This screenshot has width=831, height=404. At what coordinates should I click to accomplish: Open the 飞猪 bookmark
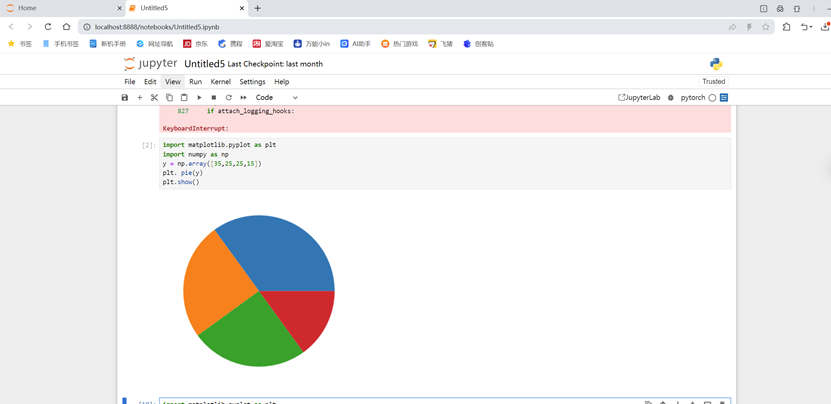point(440,44)
